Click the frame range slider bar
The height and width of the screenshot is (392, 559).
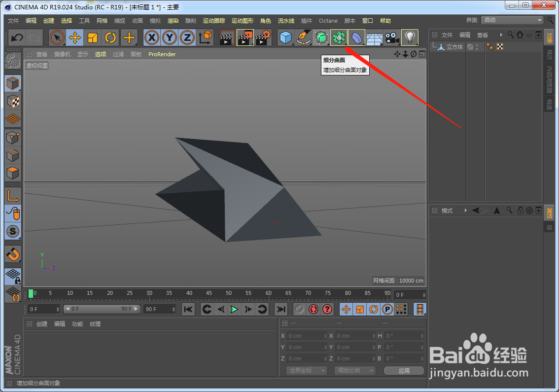(x=102, y=309)
